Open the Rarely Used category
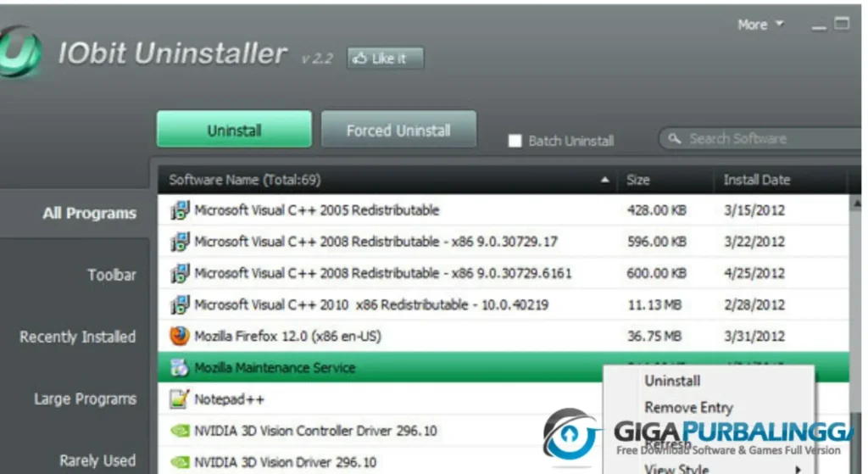The image size is (868, 474). (97, 460)
